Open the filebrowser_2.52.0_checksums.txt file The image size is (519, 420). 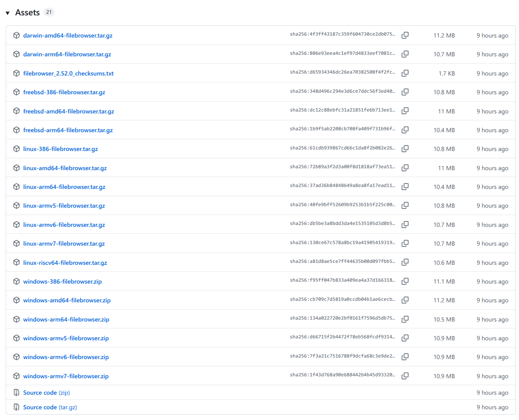point(68,74)
